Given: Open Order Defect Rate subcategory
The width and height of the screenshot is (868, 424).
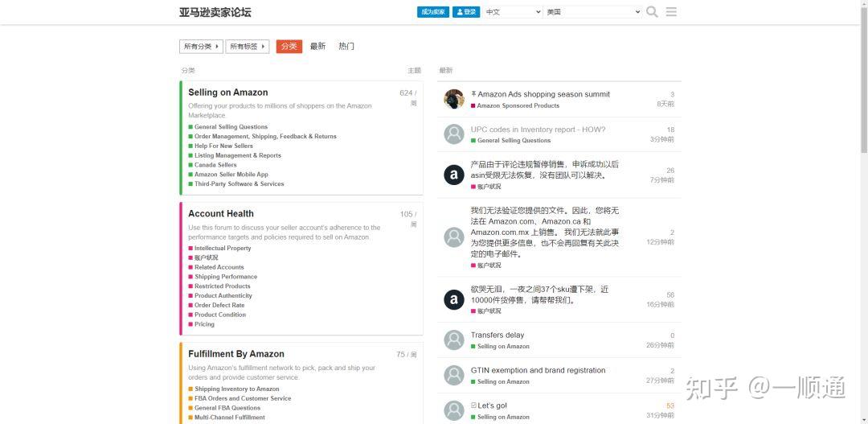Looking at the screenshot, I should click(219, 306).
